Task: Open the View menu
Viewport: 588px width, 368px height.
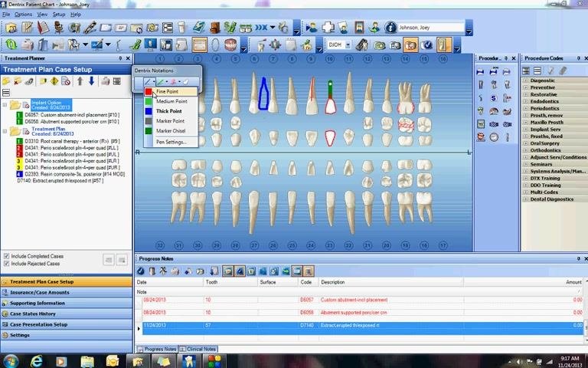Action: pyautogui.click(x=42, y=15)
